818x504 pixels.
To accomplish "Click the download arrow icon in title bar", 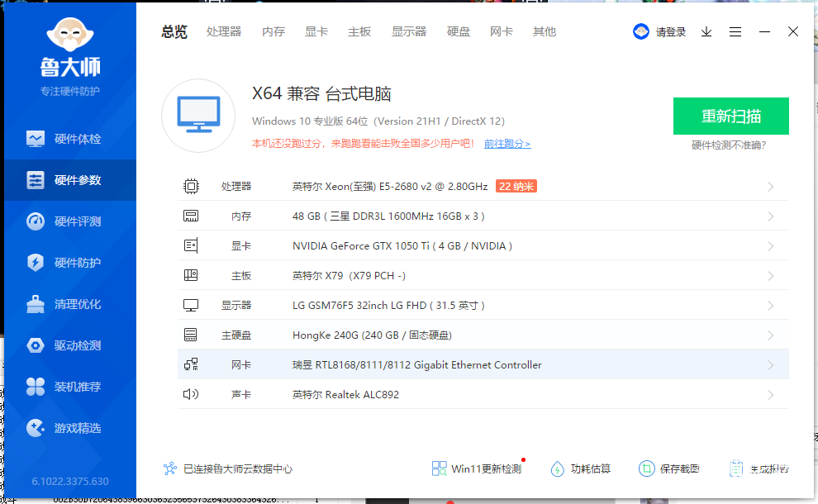I will click(x=706, y=31).
